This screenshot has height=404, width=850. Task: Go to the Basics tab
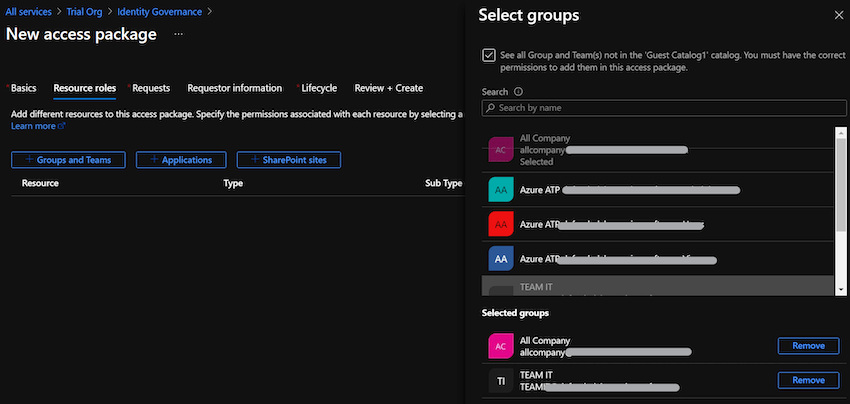[x=23, y=88]
